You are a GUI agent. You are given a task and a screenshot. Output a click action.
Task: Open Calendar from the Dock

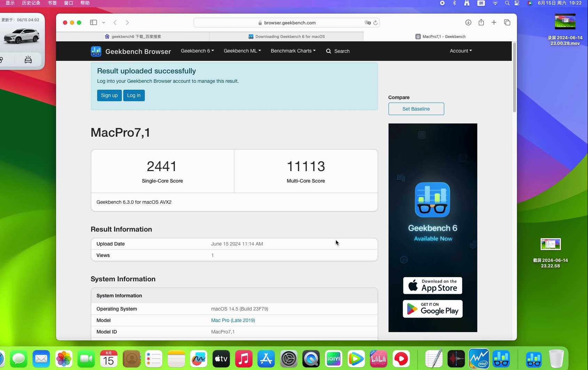pyautogui.click(x=109, y=359)
